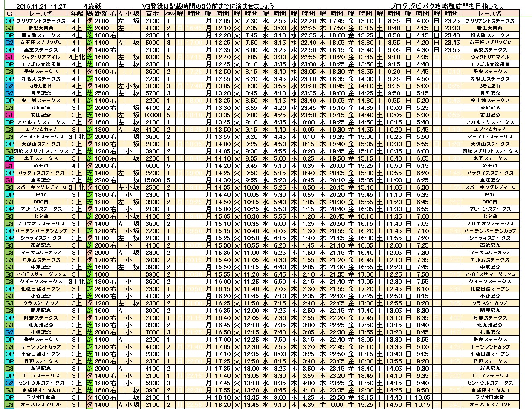Select the prize value 5700

coord(152,93)
